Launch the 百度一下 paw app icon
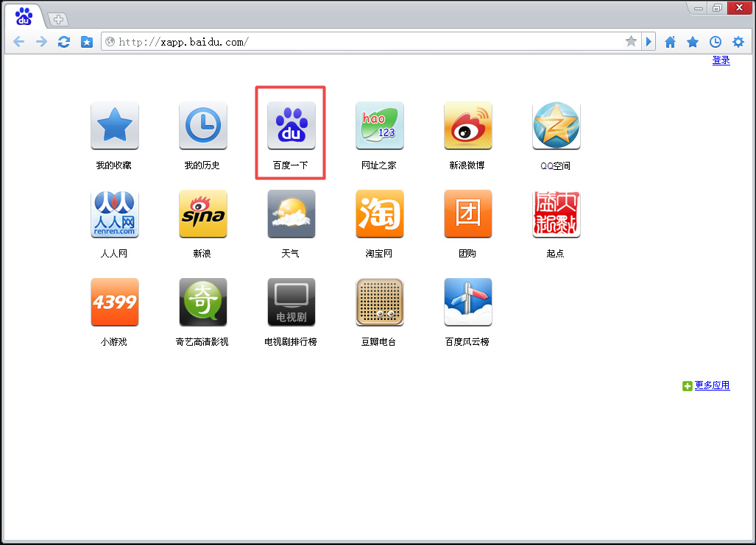Viewport: 756px width, 545px height. click(x=292, y=125)
